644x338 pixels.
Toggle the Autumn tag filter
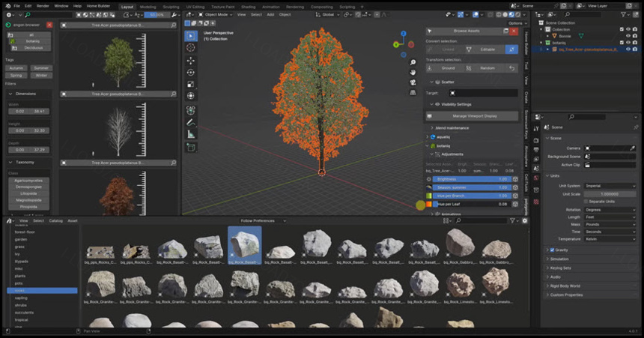(x=16, y=68)
